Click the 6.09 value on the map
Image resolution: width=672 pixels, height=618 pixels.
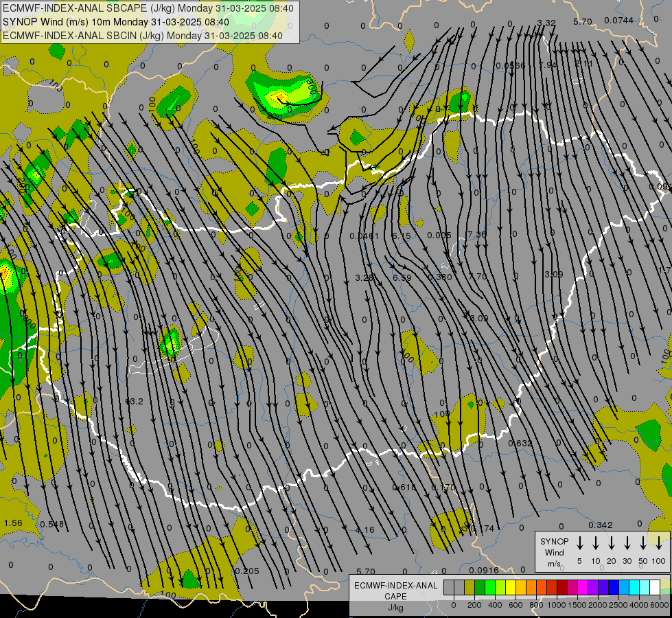coord(478,318)
